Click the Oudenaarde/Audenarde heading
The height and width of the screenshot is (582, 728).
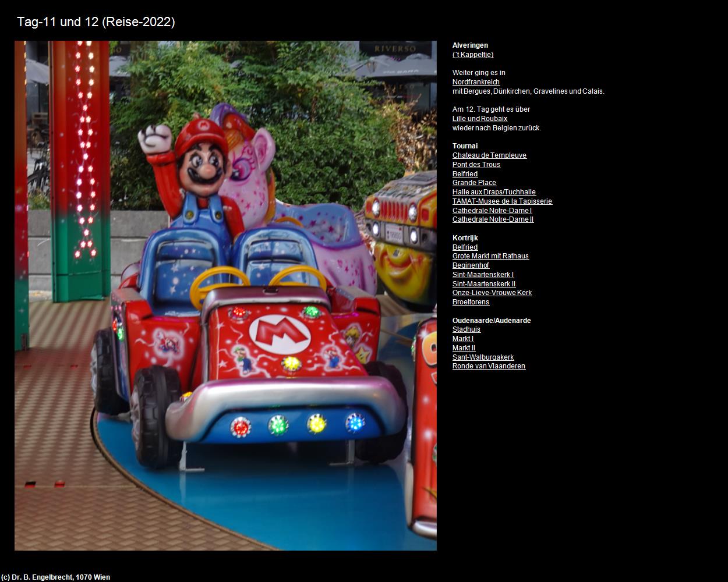(492, 321)
